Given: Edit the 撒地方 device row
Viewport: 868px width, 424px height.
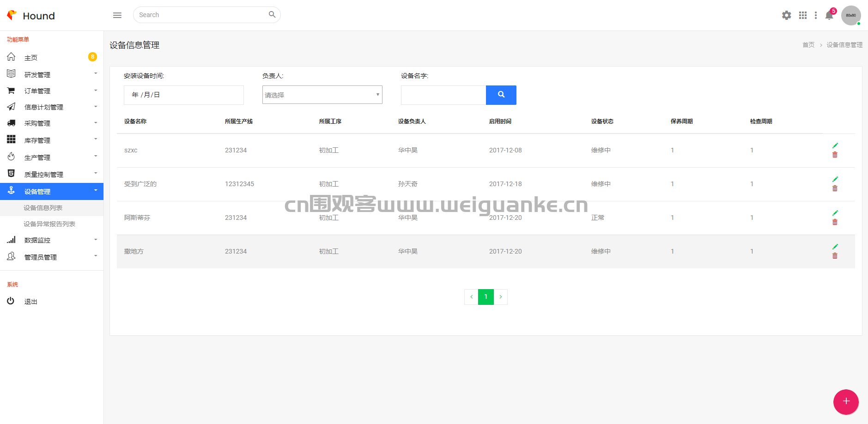Looking at the screenshot, I should point(835,247).
